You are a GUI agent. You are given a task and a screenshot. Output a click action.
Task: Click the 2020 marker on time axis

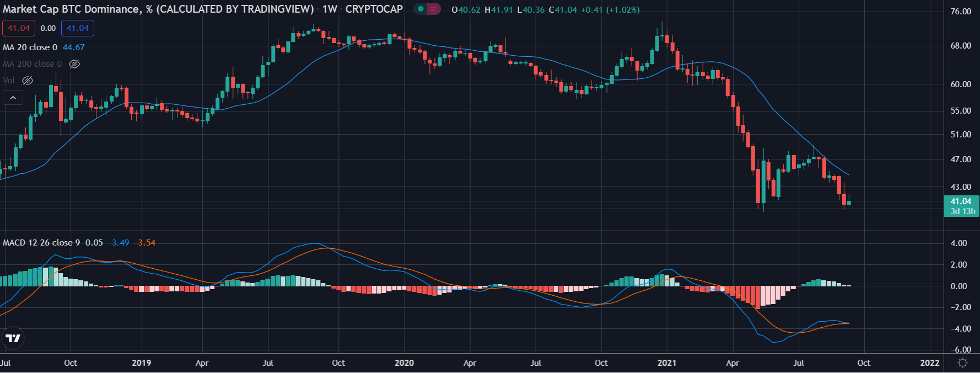[405, 363]
